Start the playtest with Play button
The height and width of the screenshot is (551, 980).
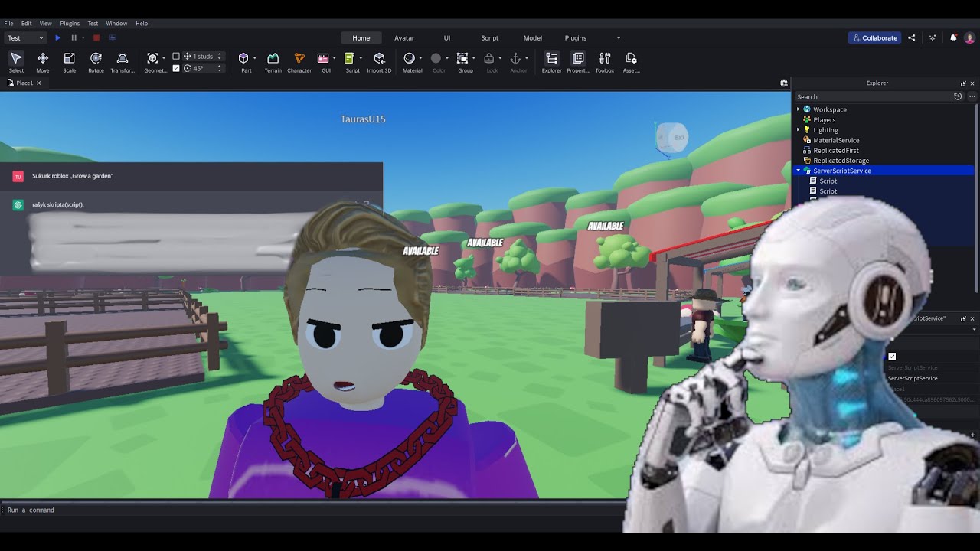(x=57, y=37)
